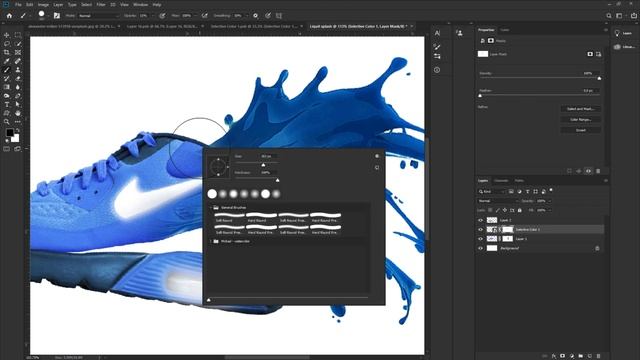Image resolution: width=640 pixels, height=360 pixels.
Task: Select the Move tool
Action: click(7, 35)
